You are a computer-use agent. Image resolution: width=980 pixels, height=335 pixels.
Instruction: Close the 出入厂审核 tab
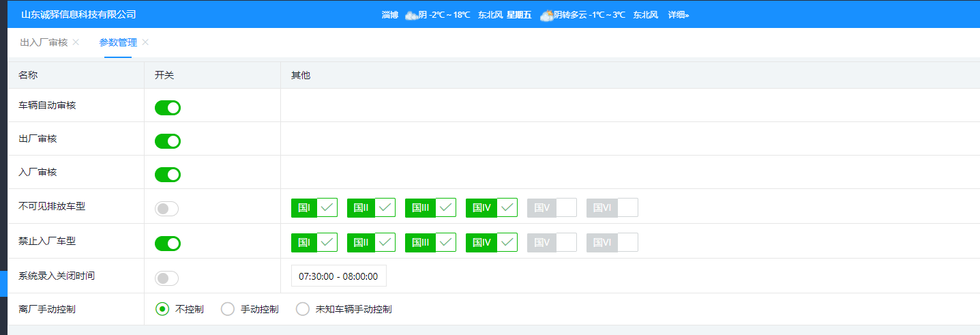[76, 42]
